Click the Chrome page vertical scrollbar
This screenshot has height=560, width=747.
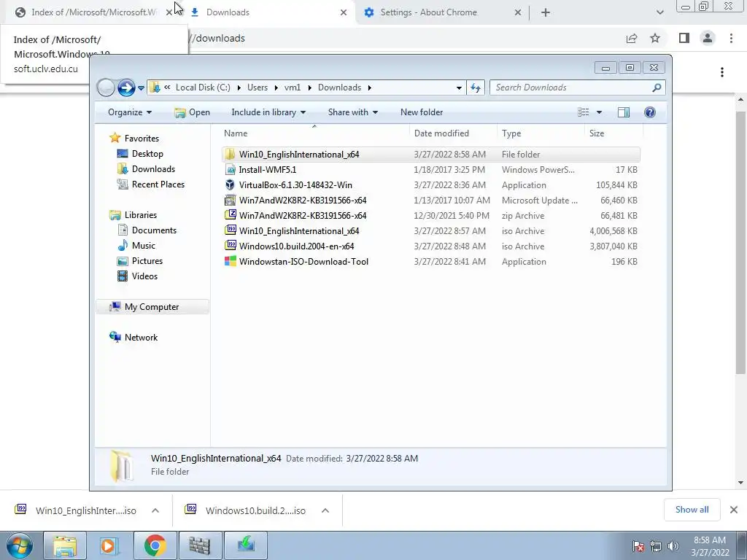[x=740, y=243]
